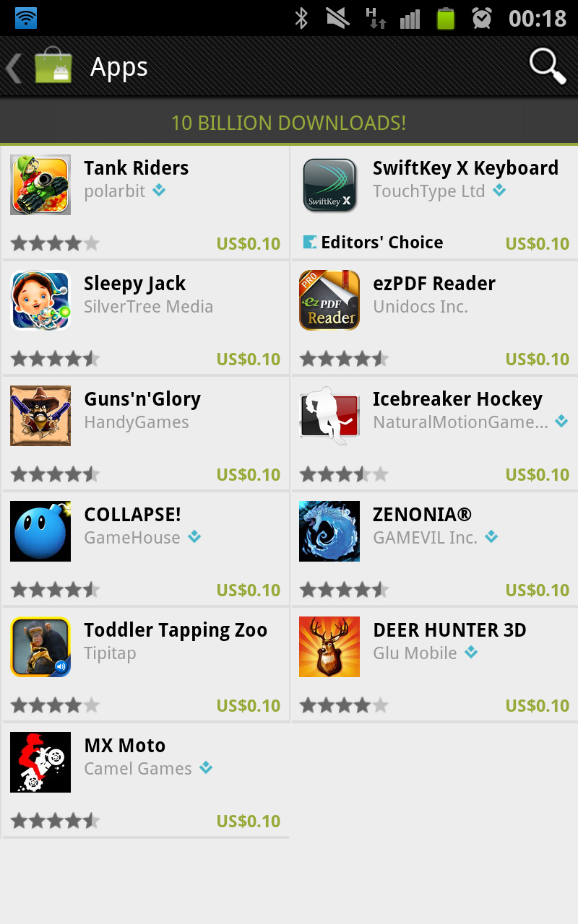Image resolution: width=578 pixels, height=924 pixels.
Task: Tap the polarbit top developer badge
Action: point(159,191)
